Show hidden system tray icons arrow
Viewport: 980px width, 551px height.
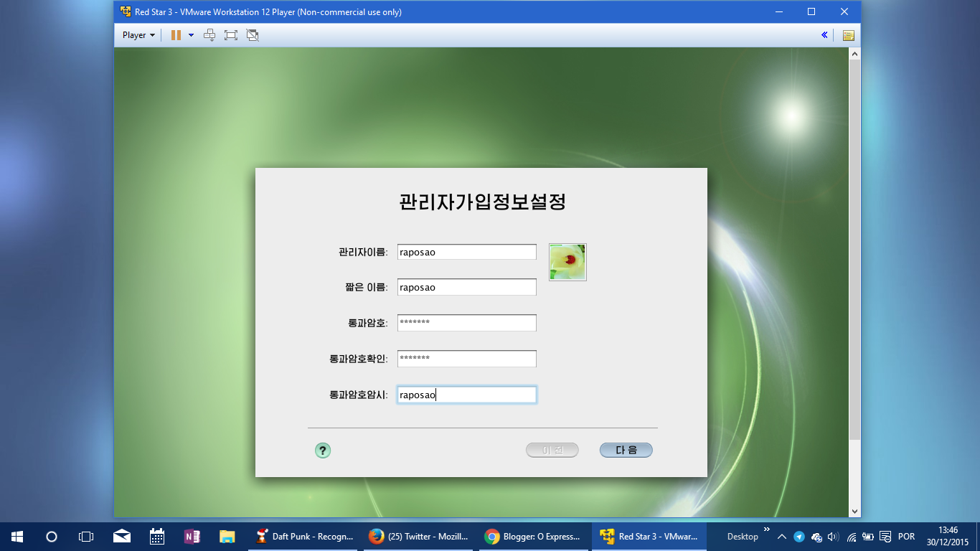point(782,537)
